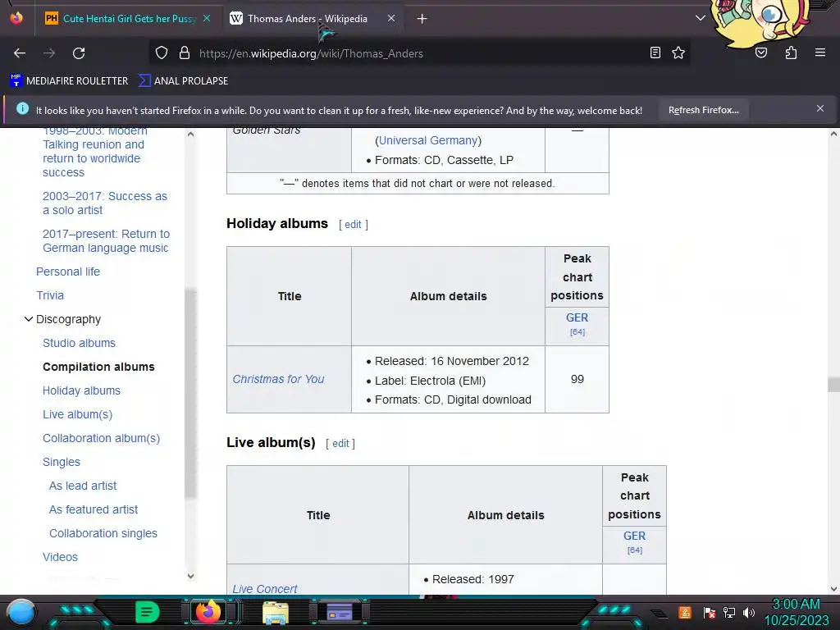Open Collaboration album(s) sidebar link

(x=101, y=438)
